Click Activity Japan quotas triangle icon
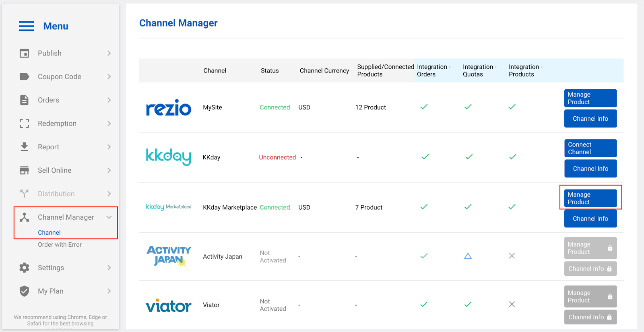 point(468,256)
